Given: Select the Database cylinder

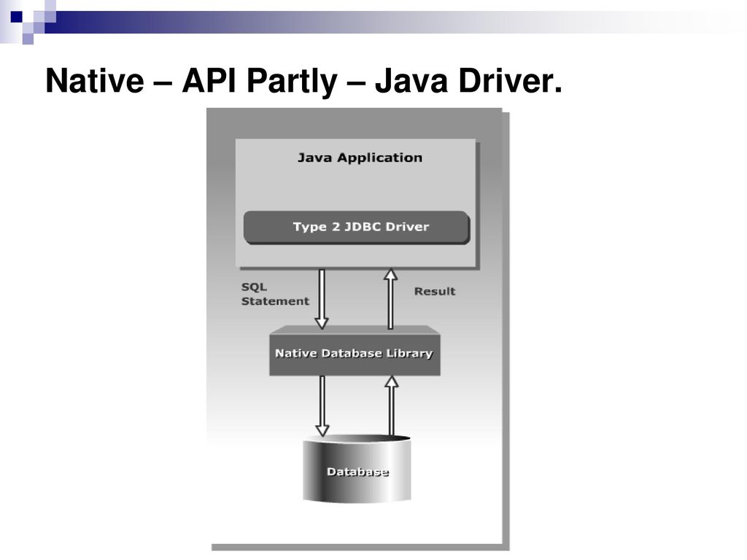Looking at the screenshot, I should coord(357,468).
